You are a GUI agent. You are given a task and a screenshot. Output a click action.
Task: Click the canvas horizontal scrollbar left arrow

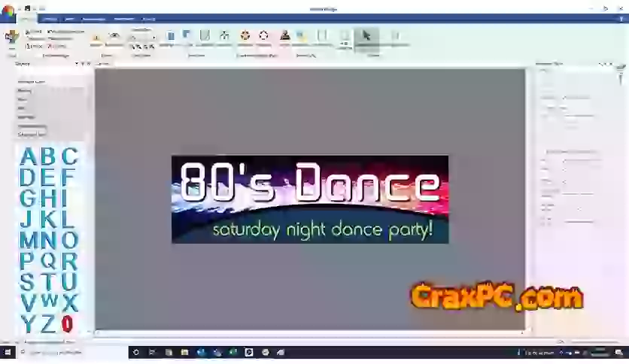pyautogui.click(x=97, y=332)
